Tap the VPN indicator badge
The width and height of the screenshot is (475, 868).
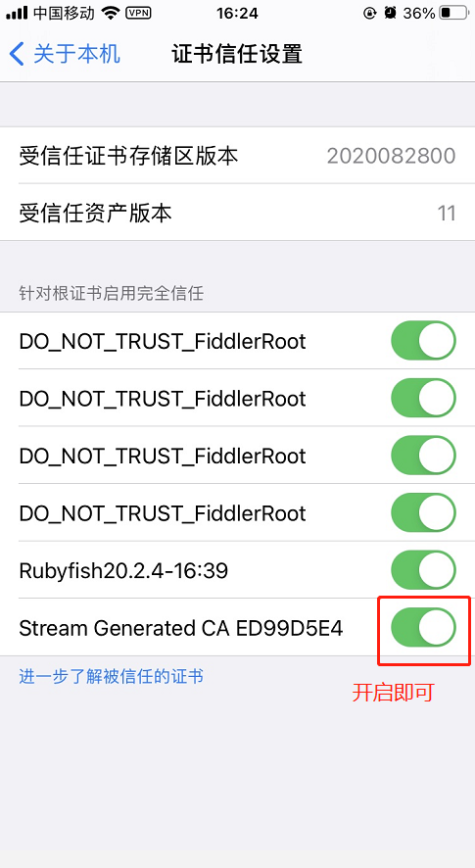[138, 14]
